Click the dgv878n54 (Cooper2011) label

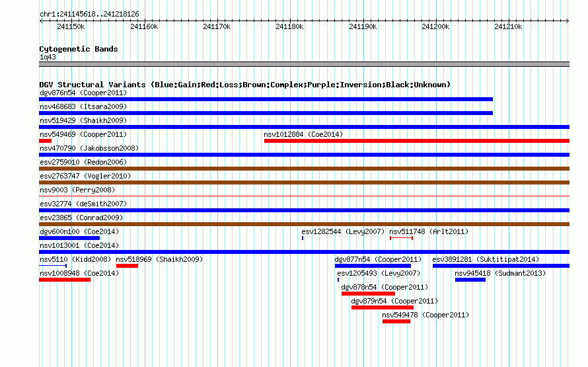click(x=385, y=287)
